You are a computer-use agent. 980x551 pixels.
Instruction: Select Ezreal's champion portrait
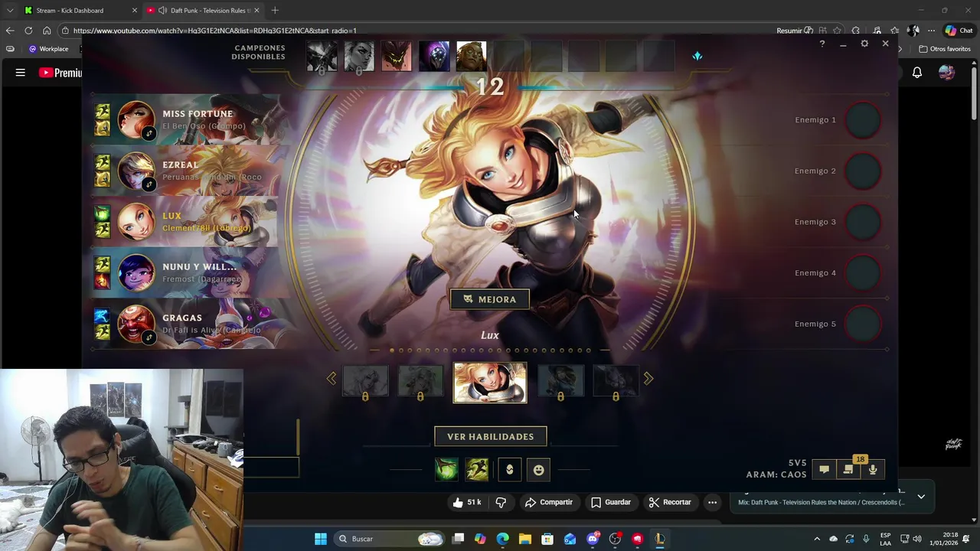coord(136,171)
